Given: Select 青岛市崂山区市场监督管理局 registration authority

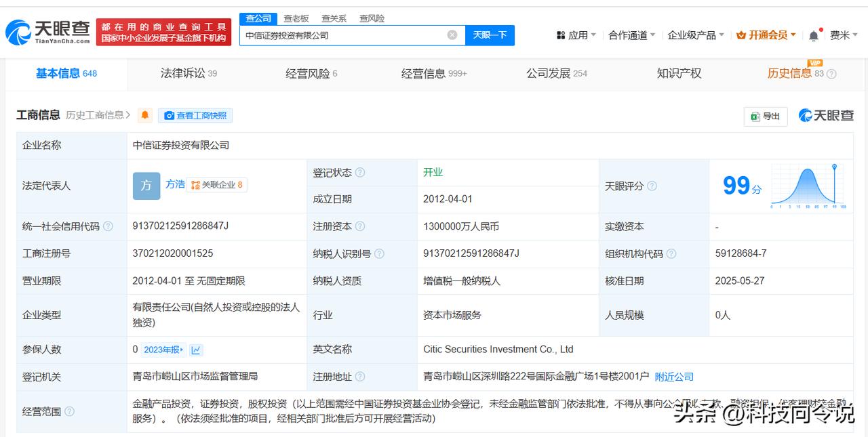Looking at the screenshot, I should coord(195,376).
